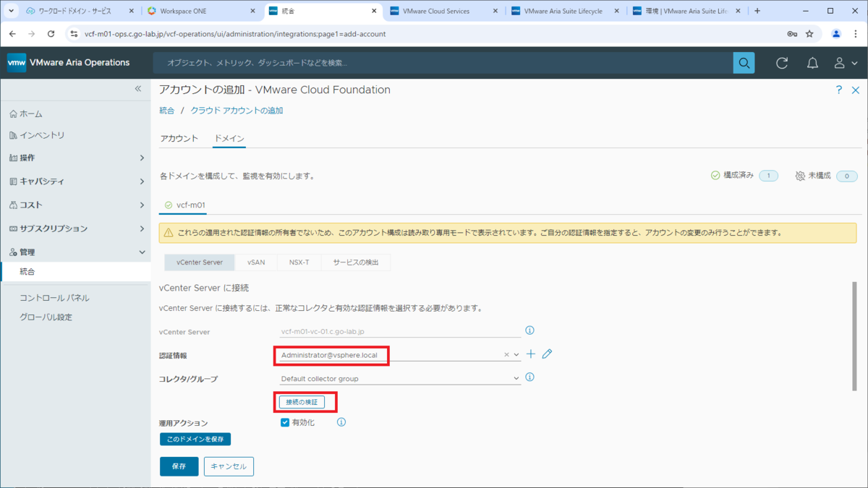
Task: Click the global search input field
Action: (x=443, y=63)
